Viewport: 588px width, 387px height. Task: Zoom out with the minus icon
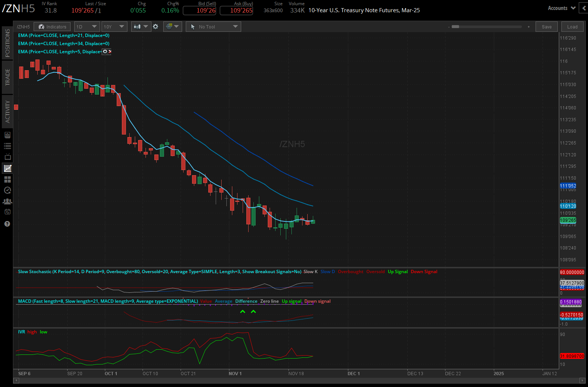tap(449, 27)
